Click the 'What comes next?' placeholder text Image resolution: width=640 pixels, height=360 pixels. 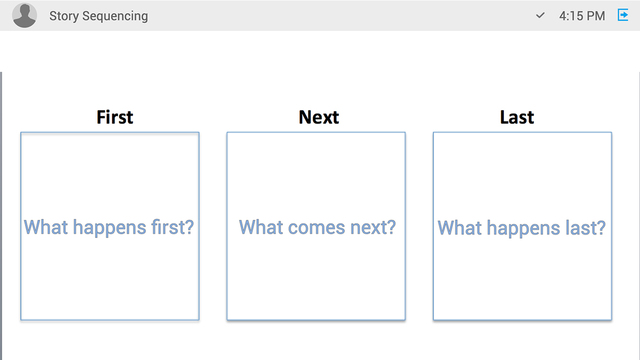click(x=317, y=227)
